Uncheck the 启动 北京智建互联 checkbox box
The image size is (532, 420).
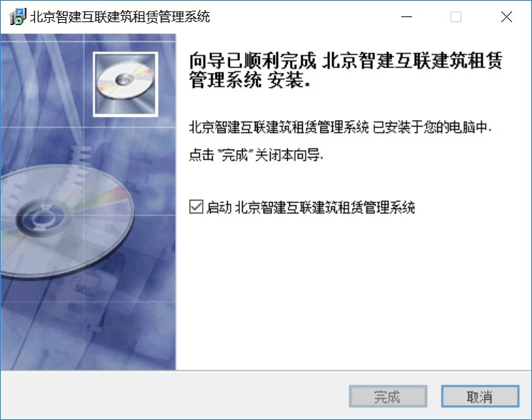pos(196,206)
